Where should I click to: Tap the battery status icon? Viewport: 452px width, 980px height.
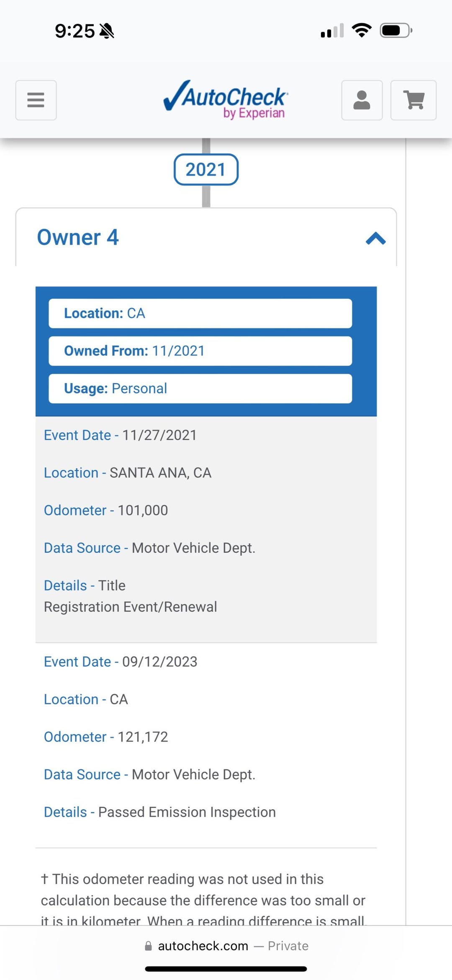pos(395,31)
